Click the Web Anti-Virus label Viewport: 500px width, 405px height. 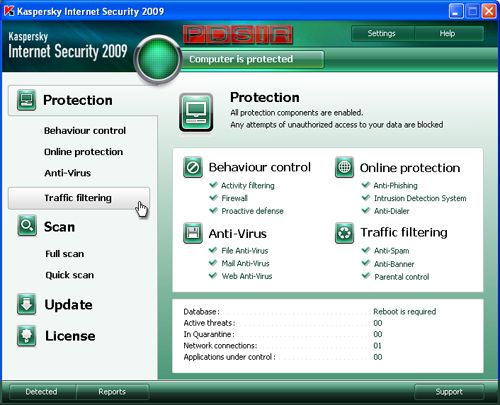247,276
